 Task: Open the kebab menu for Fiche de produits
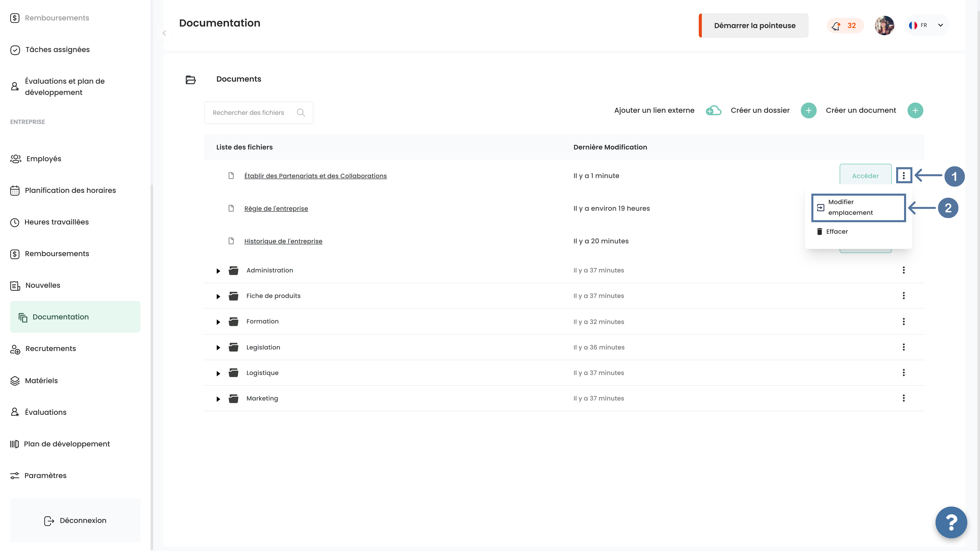[904, 295]
